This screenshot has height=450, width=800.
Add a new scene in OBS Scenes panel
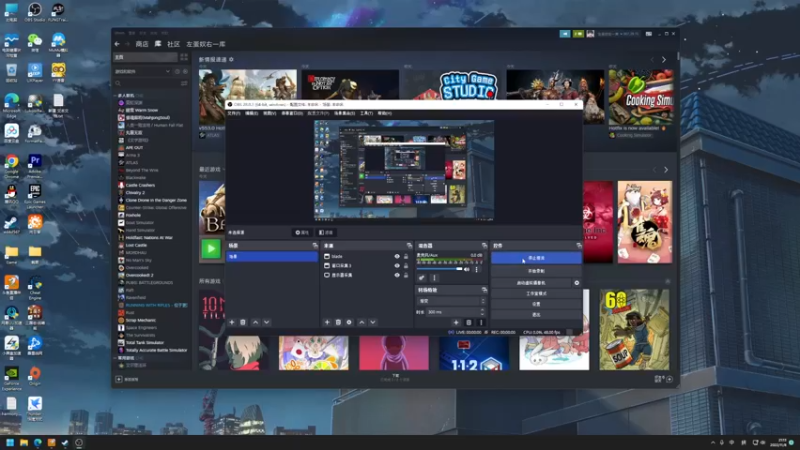click(232, 322)
